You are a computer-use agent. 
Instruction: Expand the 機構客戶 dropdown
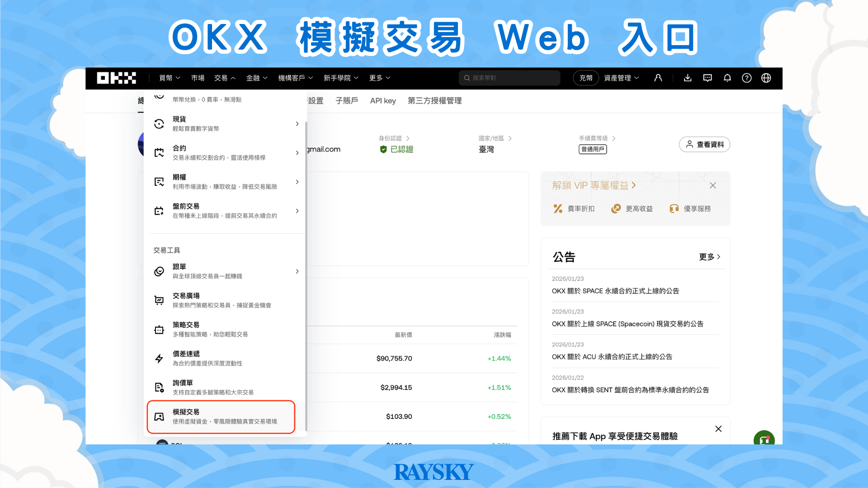pos(296,78)
